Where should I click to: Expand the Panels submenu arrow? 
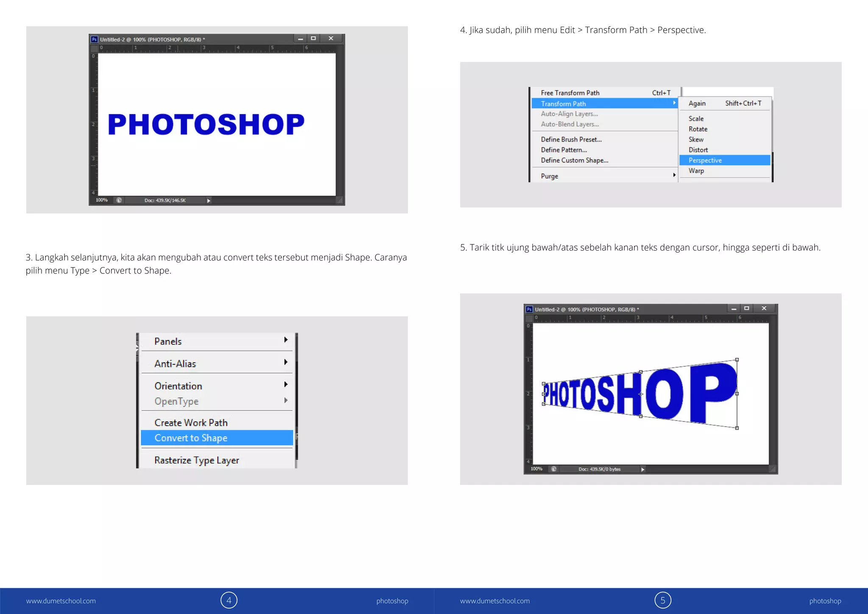click(286, 340)
